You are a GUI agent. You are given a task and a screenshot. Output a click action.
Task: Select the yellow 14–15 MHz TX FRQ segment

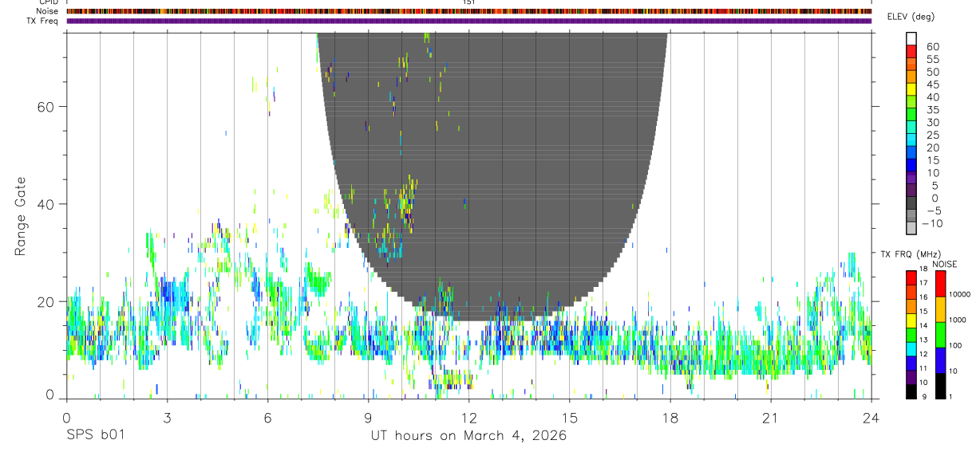pos(911,320)
